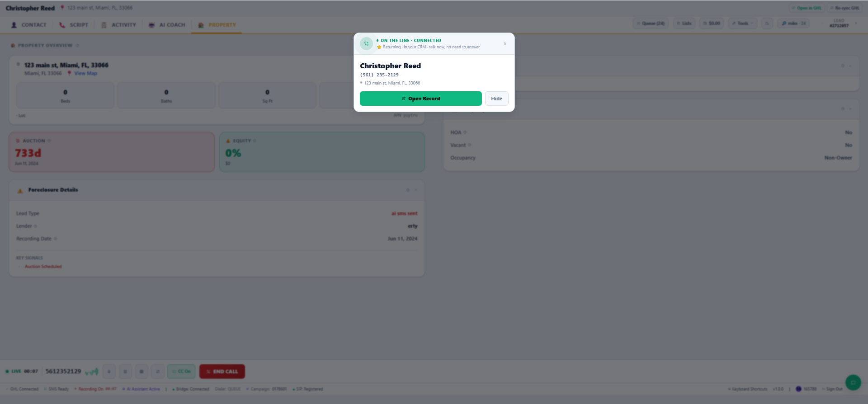The image size is (868, 404).
Task: Click the phone icon in the call popup
Action: [x=366, y=44]
